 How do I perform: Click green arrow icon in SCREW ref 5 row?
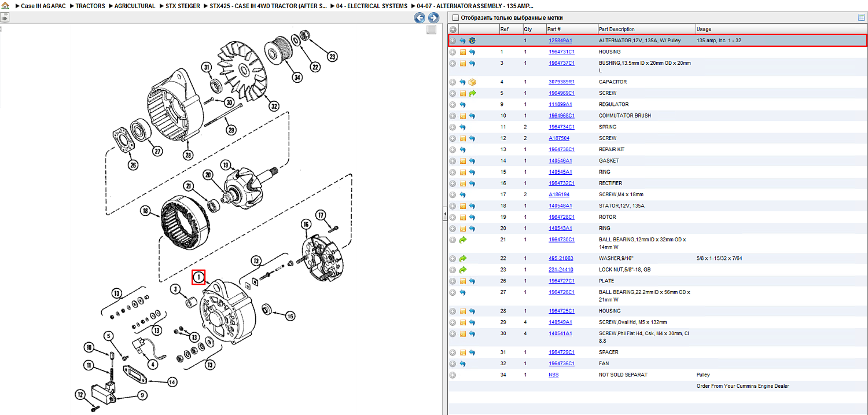472,93
